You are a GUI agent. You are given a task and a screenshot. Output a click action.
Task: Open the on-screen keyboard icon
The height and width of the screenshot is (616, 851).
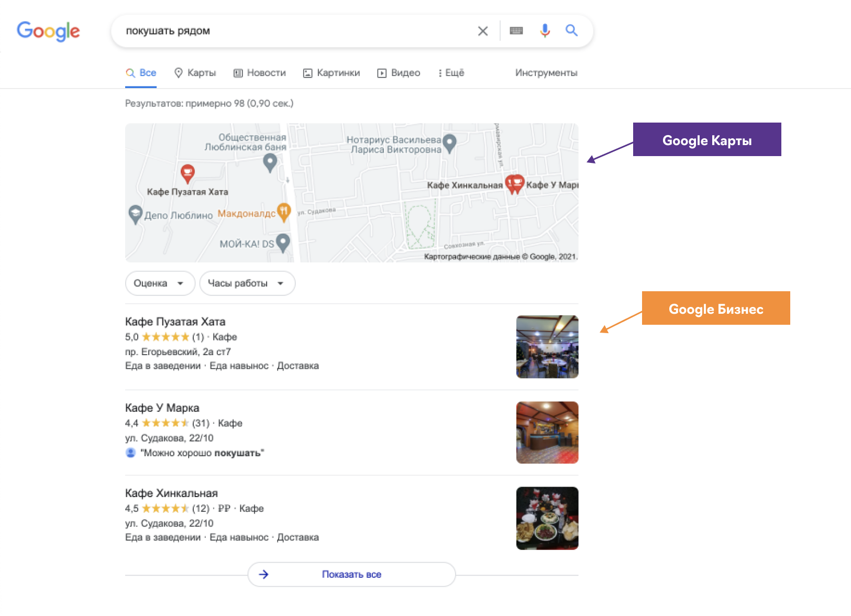(x=516, y=31)
